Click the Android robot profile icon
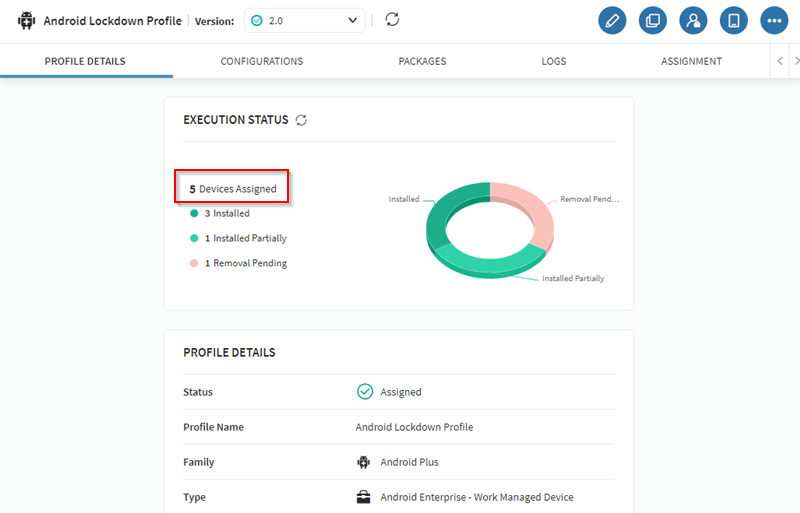Viewport: 800px width, 513px height. (26, 20)
